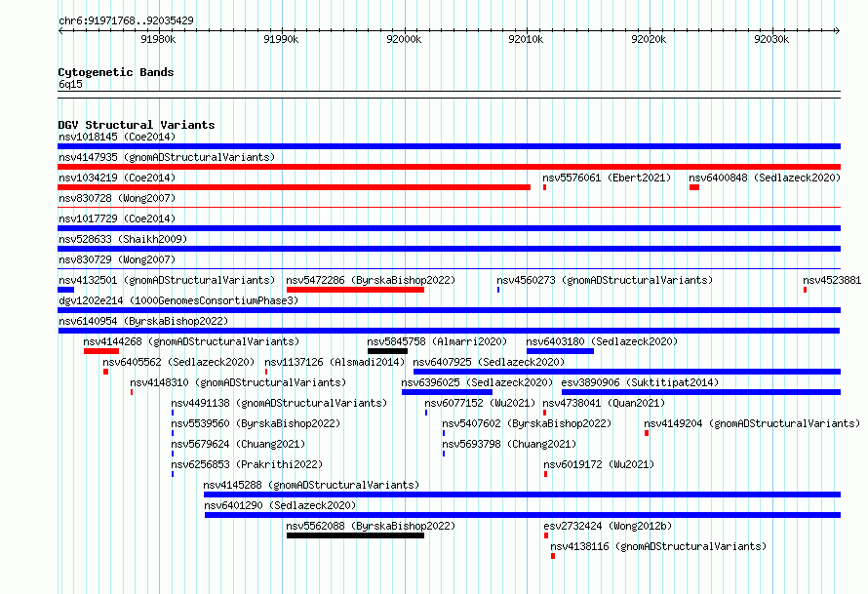868x594 pixels.
Task: Click the blue bar below nsv1017729
Action: click(449, 228)
